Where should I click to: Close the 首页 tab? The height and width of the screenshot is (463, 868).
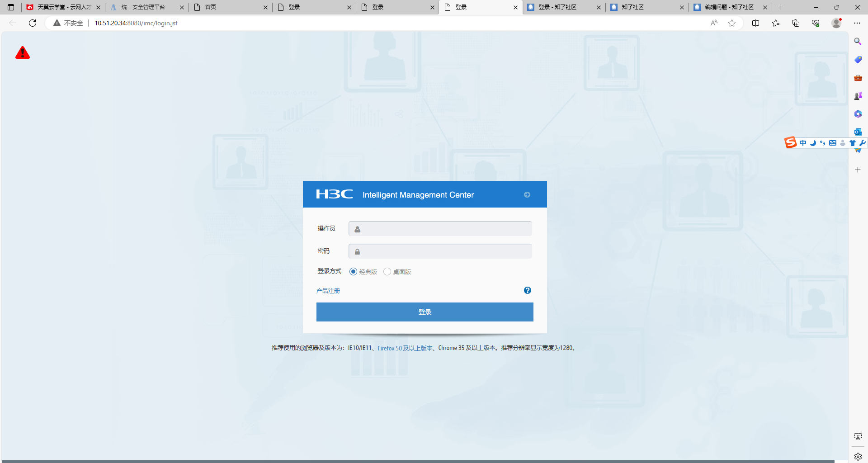pos(265,7)
